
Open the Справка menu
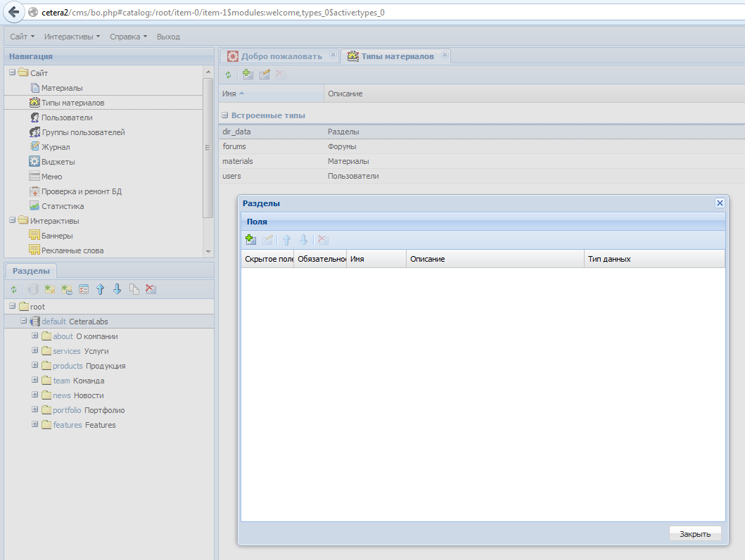click(129, 37)
